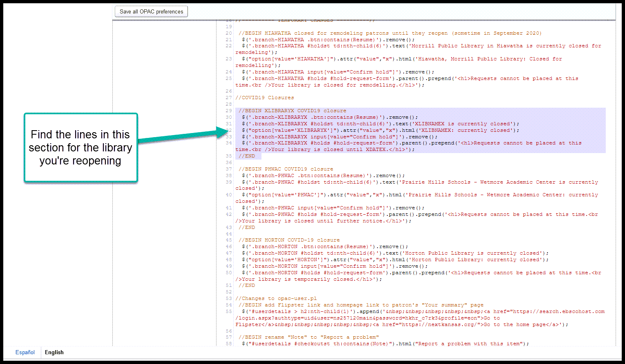Image resolution: width=625 pixels, height=364 pixels.
Task: Click the line '.branch-PHWAC input[value="Confirm hold"]'
Action: click(x=333, y=208)
